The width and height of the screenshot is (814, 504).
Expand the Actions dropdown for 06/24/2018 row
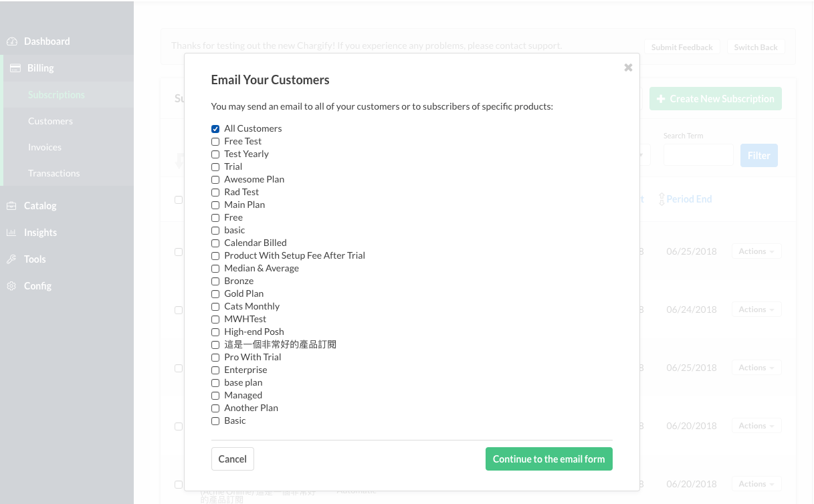[x=756, y=309]
